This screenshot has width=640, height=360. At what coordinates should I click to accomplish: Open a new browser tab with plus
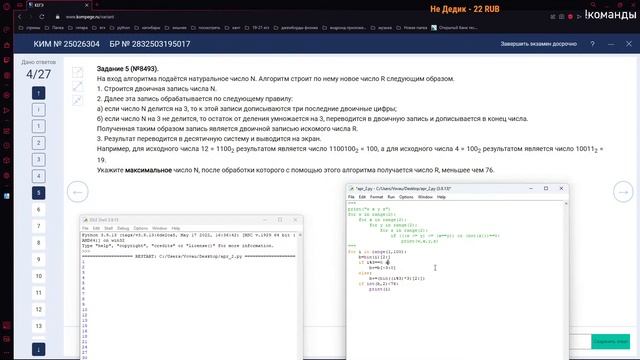click(x=97, y=5)
